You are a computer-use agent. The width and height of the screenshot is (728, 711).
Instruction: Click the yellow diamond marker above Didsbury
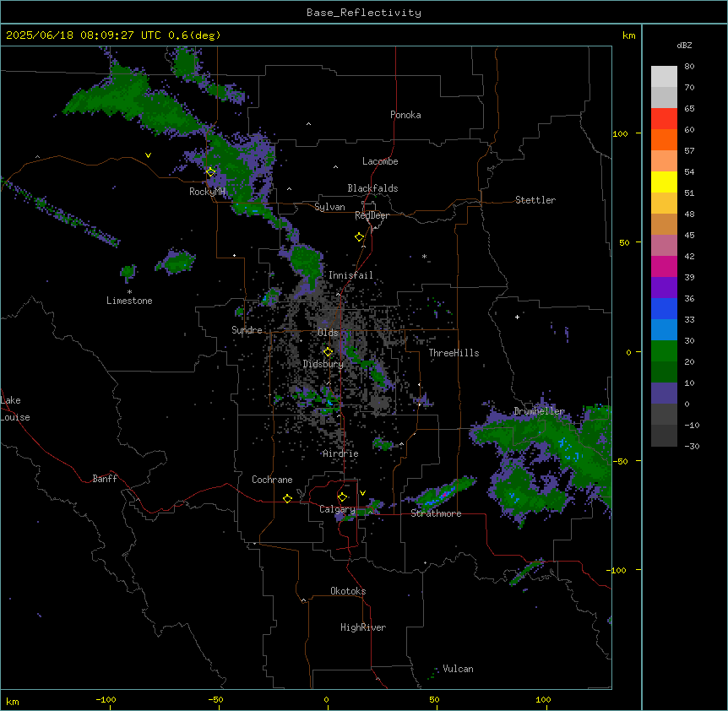[x=329, y=352]
